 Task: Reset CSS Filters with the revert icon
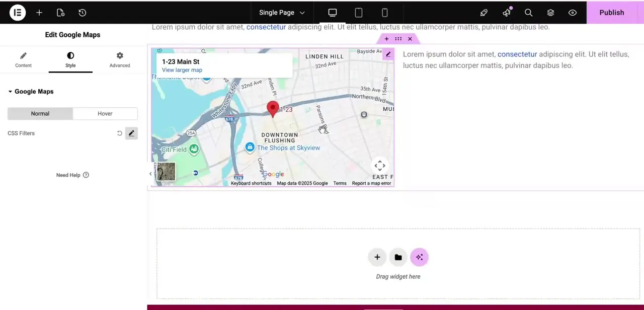click(120, 133)
